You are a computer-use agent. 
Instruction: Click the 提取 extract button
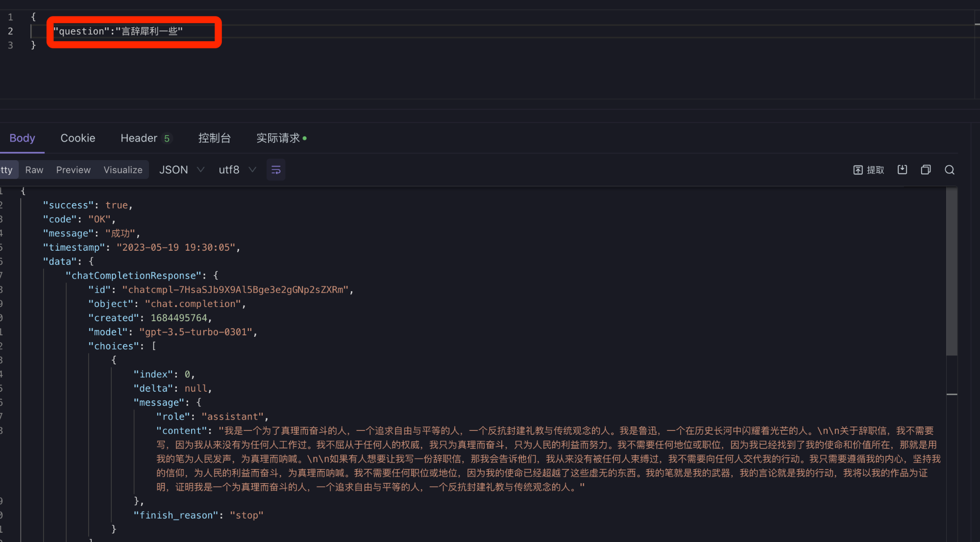click(x=869, y=170)
